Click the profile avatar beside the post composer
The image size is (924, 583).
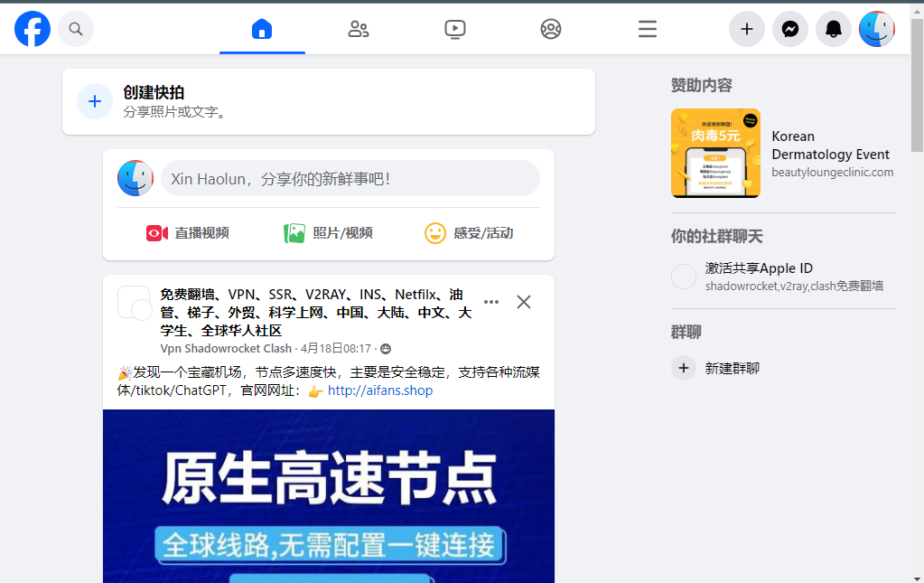135,178
